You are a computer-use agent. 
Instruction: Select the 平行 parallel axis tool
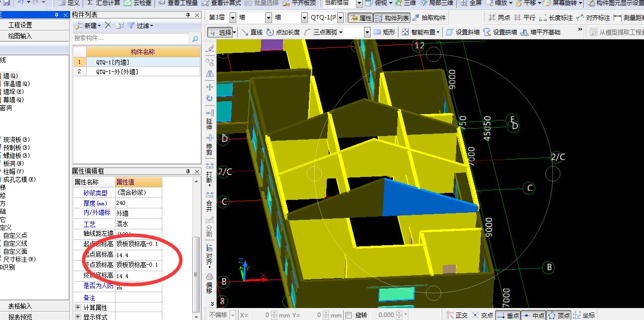click(x=525, y=18)
